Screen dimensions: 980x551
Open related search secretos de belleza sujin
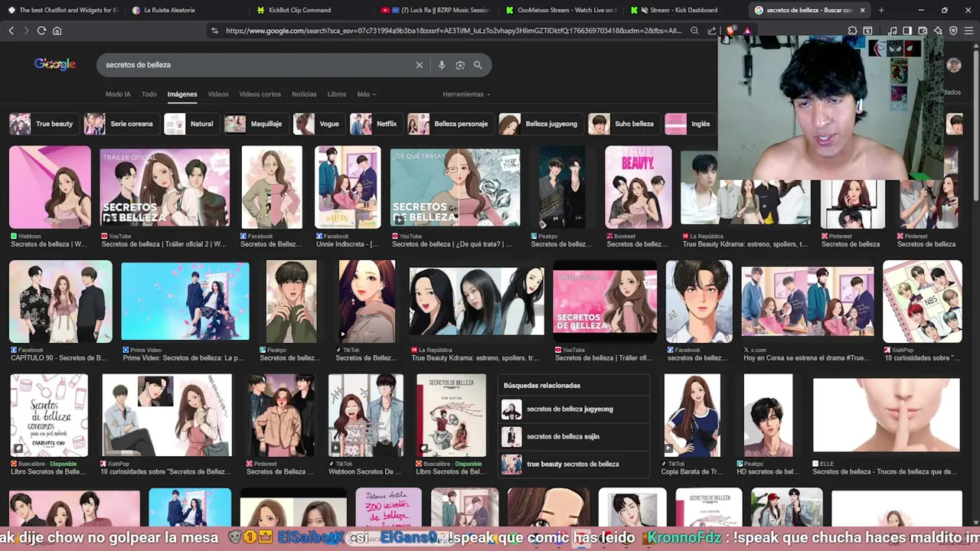[573, 437]
